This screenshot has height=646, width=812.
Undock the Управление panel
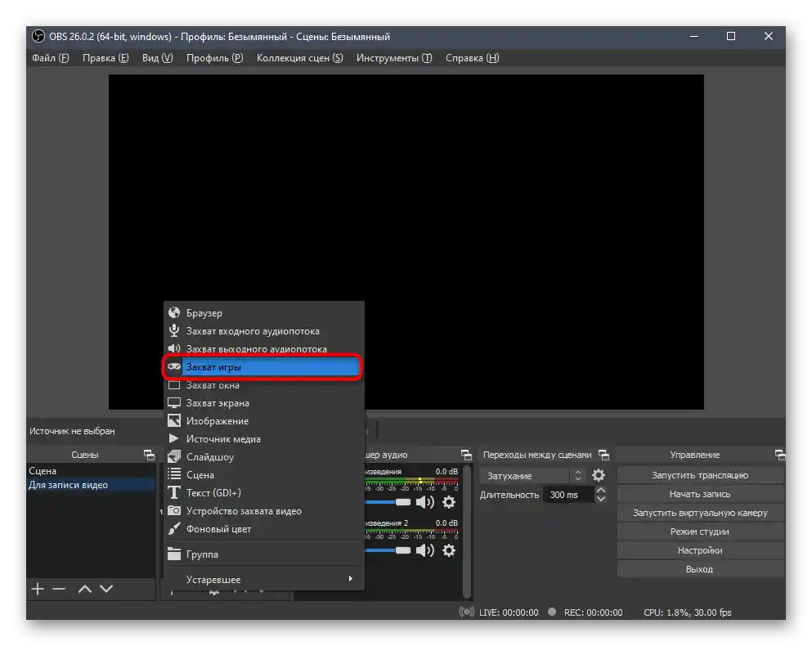pos(780,455)
